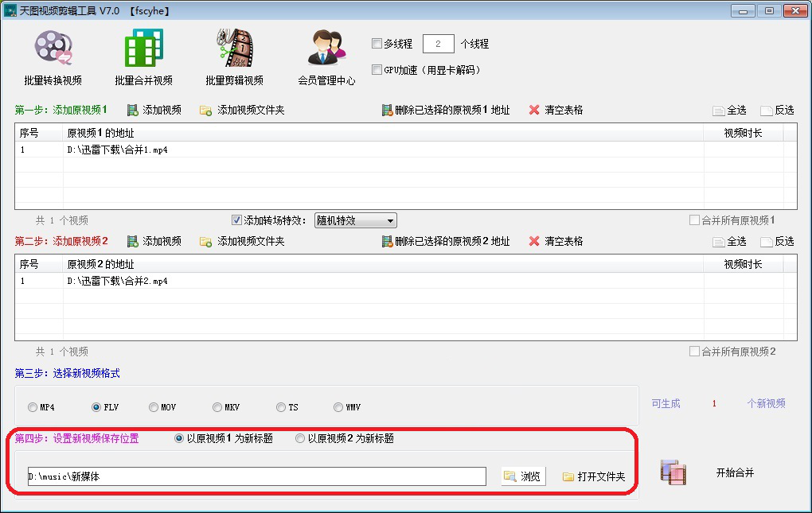This screenshot has height=513, width=812.
Task: Click the red X 清空表格 in step one
Action: pos(534,110)
